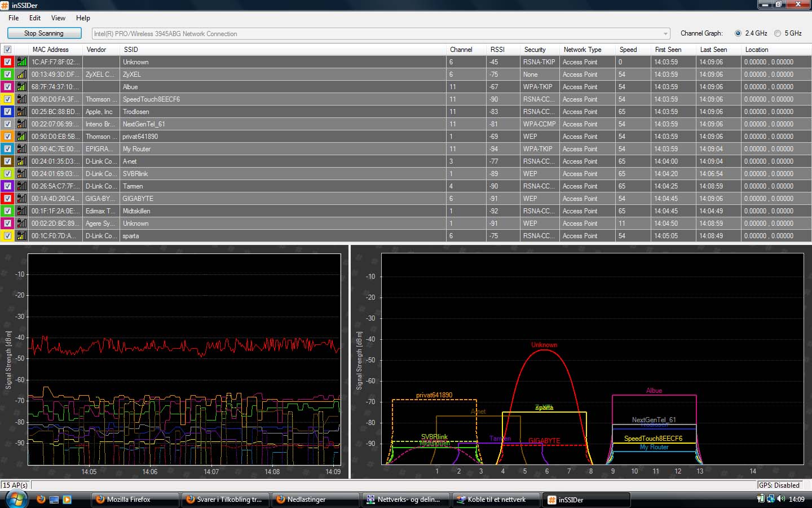The image size is (812, 508).
Task: Sort table by SSID column header
Action: [283, 50]
